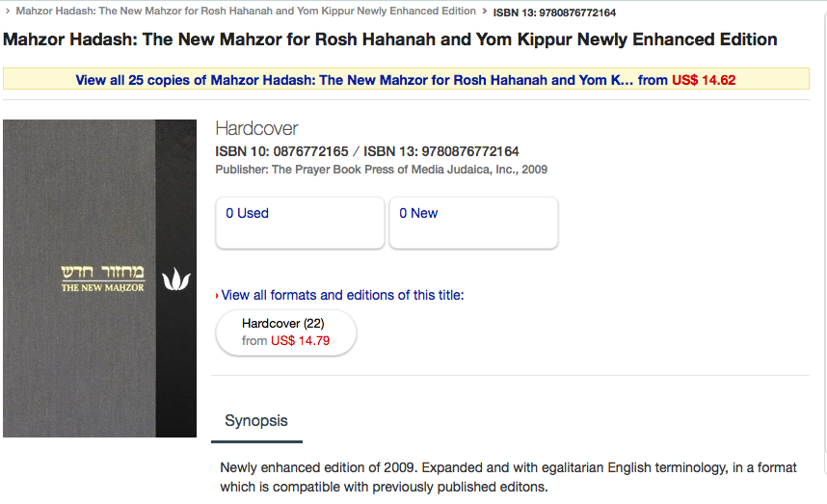Select the 0 New offers box
The height and width of the screenshot is (504, 827).
pos(473,223)
